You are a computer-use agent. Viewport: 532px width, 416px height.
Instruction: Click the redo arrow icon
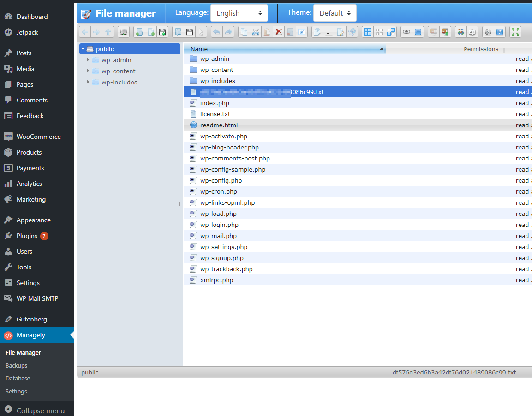click(x=228, y=32)
